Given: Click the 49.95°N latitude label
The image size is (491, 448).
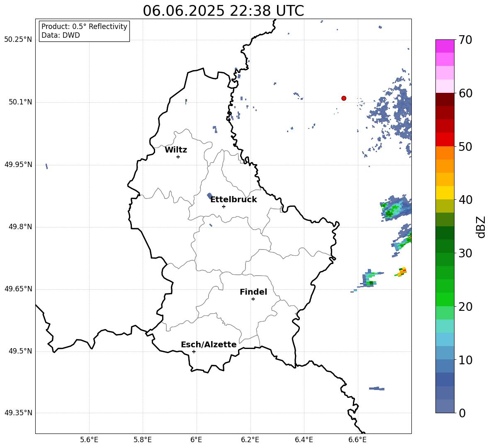Looking at the screenshot, I should 18,165.
